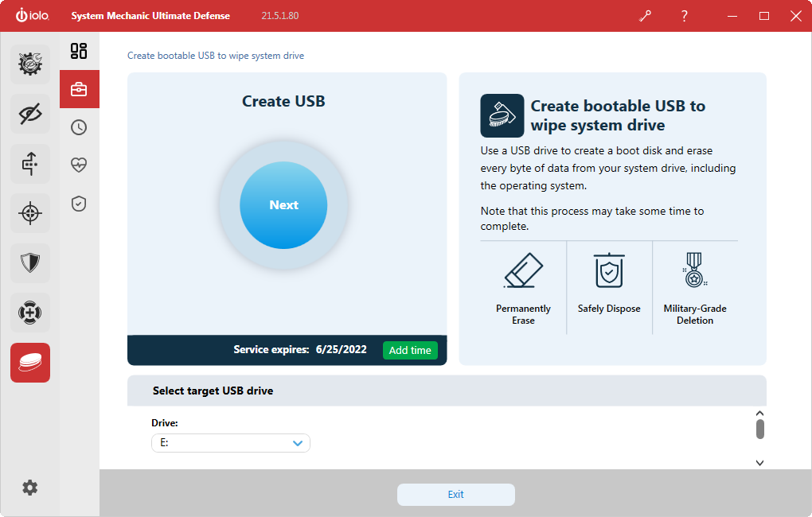Click the iolo logo
This screenshot has width=812, height=517.
pos(32,16)
